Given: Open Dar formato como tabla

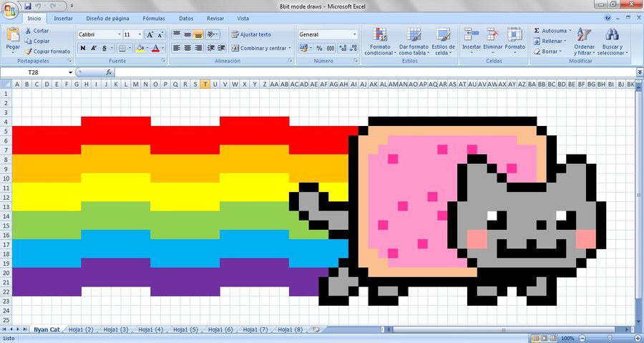Looking at the screenshot, I should click(414, 41).
